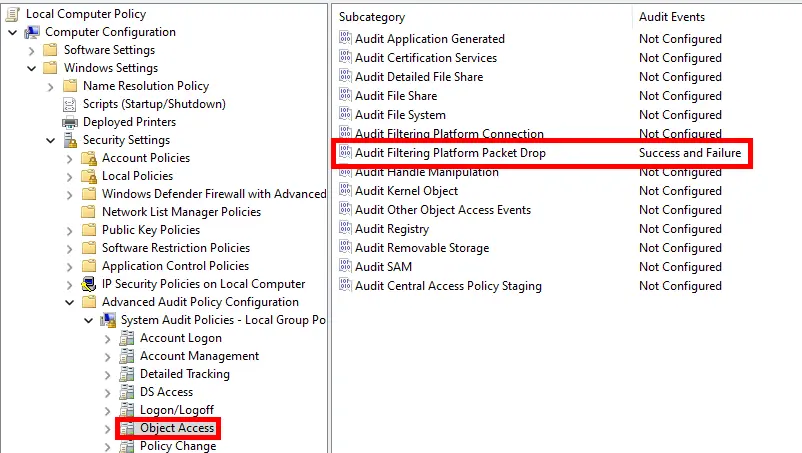Collapse Advanced Audit Policy Configuration node
The width and height of the screenshot is (802, 453).
click(70, 302)
